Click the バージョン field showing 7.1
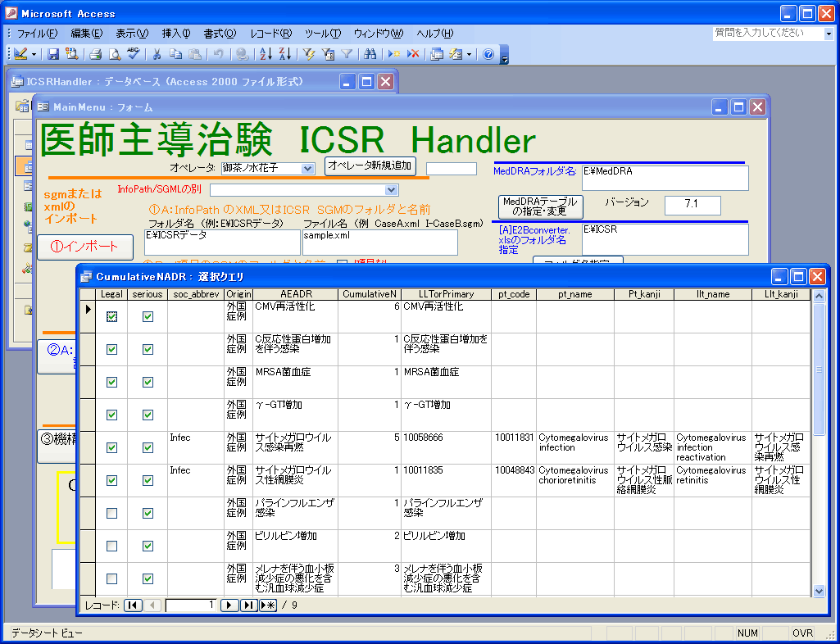 (692, 205)
